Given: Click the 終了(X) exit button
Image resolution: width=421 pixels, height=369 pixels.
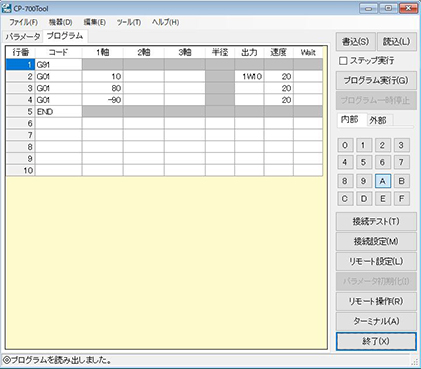Looking at the screenshot, I should click(x=376, y=341).
